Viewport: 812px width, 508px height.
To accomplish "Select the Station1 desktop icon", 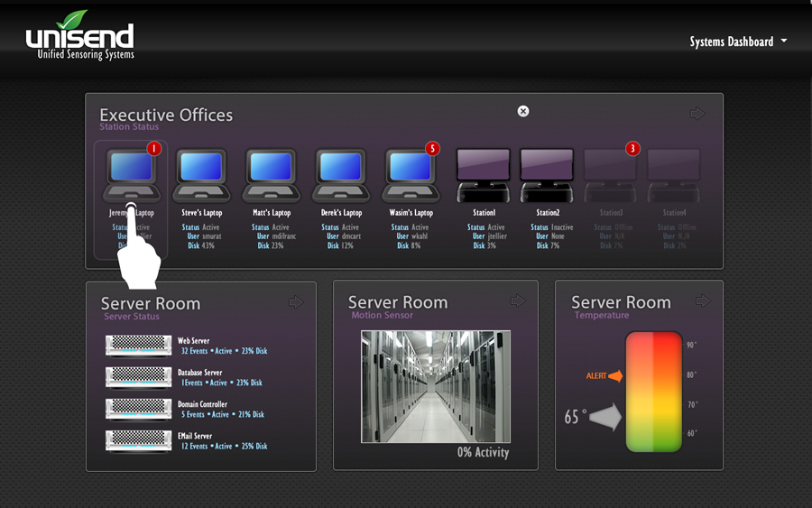I will click(x=484, y=175).
